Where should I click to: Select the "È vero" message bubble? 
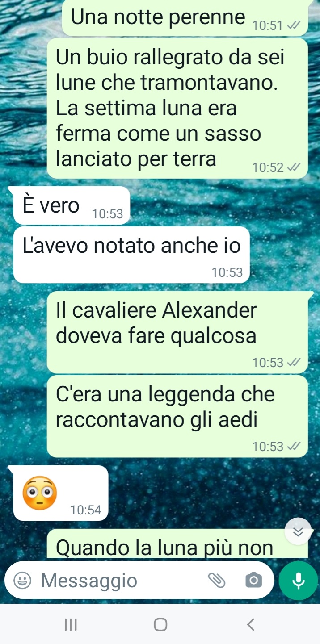(72, 205)
